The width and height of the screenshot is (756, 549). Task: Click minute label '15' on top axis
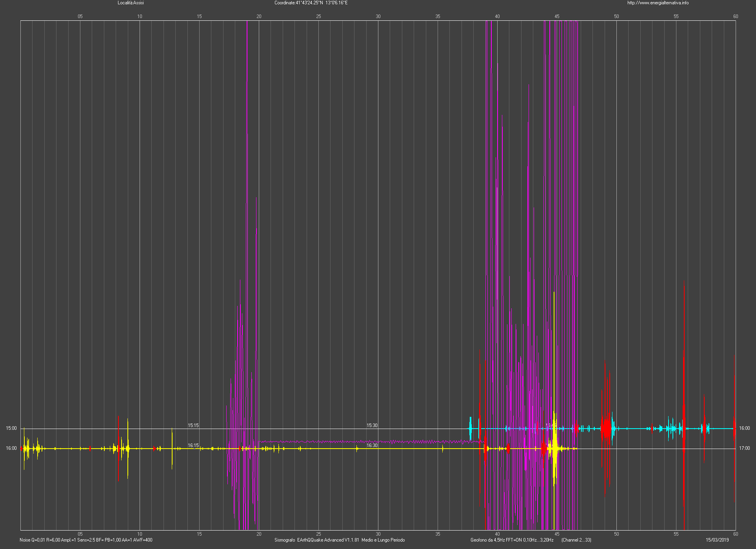click(x=199, y=16)
